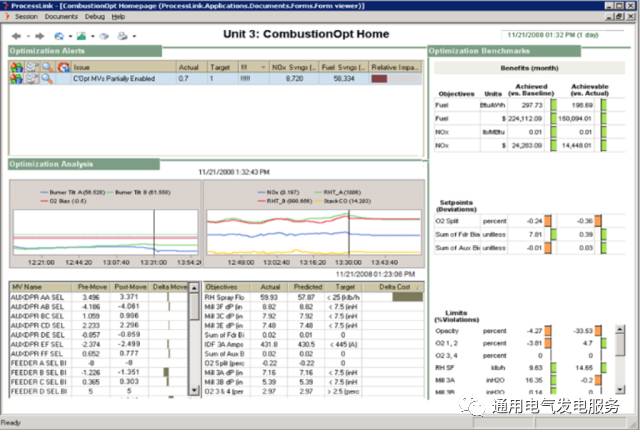Click MV Name column header
The image size is (640, 435).
40,287
